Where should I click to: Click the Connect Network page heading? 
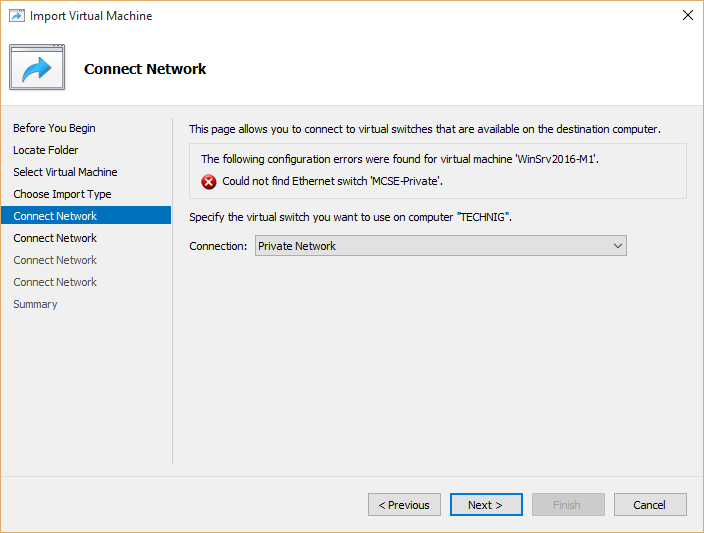pos(145,69)
